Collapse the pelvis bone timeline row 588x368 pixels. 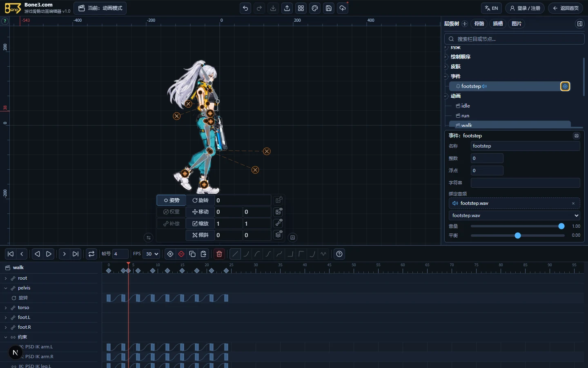coord(6,288)
